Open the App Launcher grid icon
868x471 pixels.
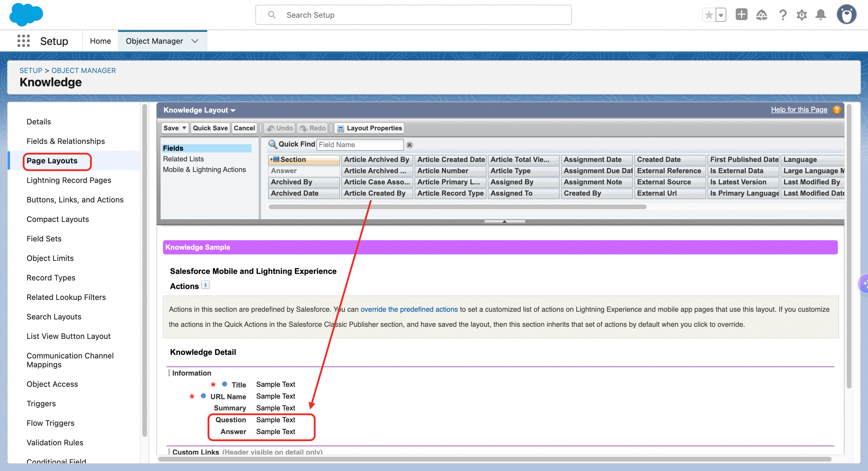click(x=24, y=41)
